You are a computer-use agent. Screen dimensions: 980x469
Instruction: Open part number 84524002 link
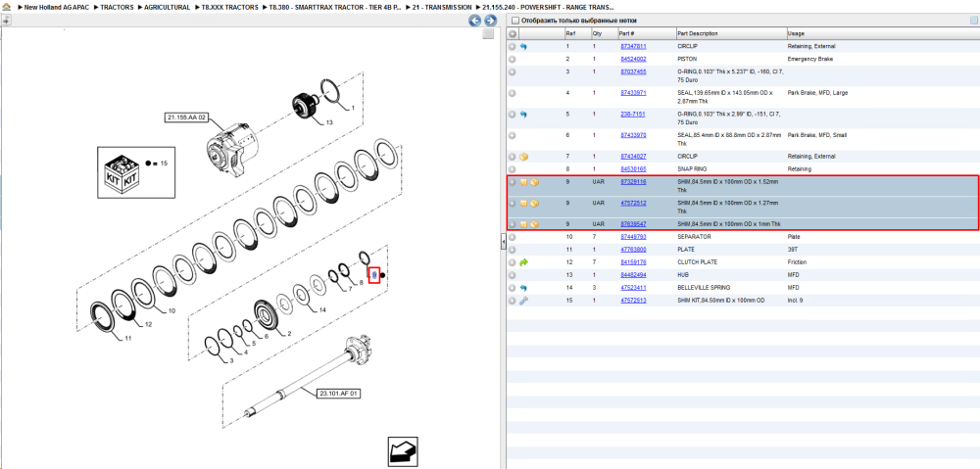tap(633, 60)
